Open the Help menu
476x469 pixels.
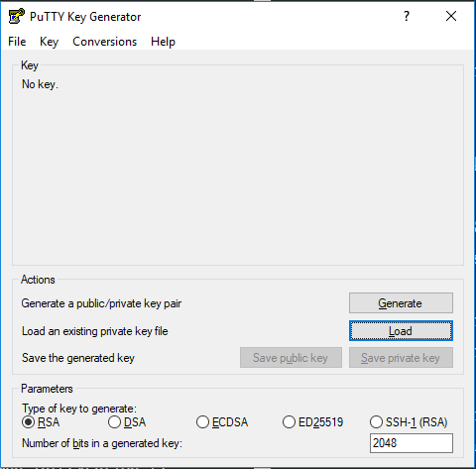[x=163, y=42]
